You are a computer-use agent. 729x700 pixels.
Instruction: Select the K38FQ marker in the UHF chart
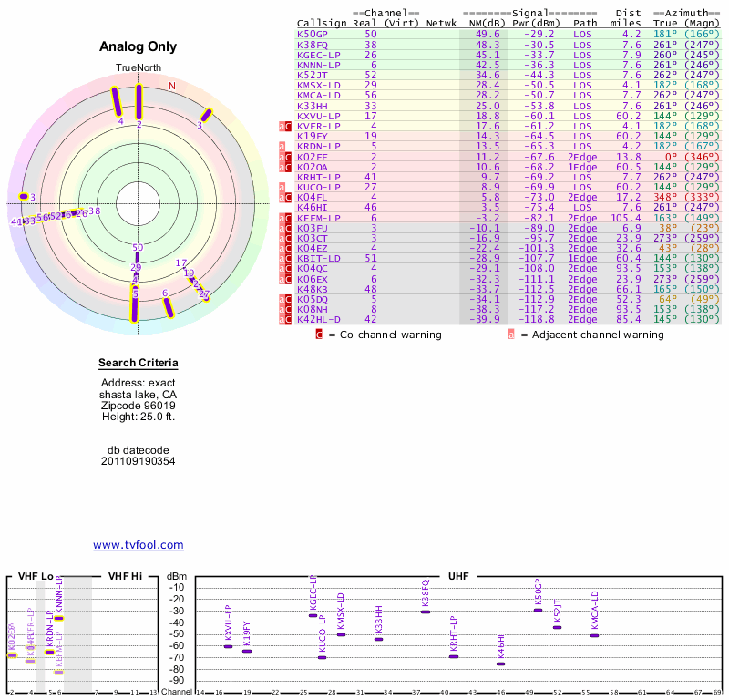[426, 612]
